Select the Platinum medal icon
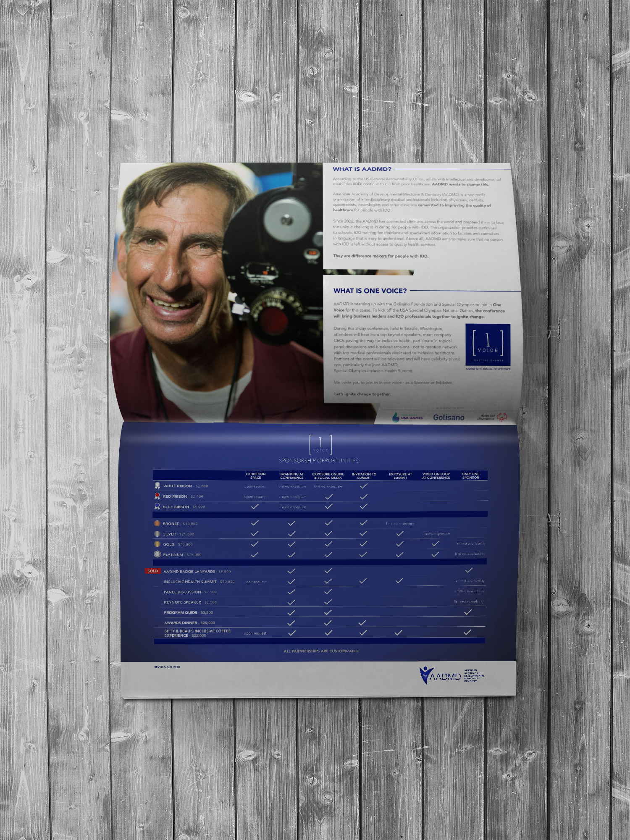 pos(157,554)
